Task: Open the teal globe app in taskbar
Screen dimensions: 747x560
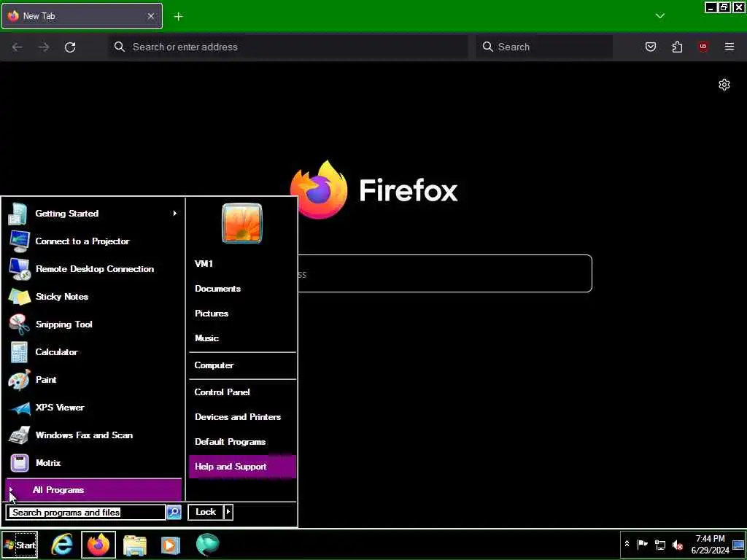Action: (207, 544)
